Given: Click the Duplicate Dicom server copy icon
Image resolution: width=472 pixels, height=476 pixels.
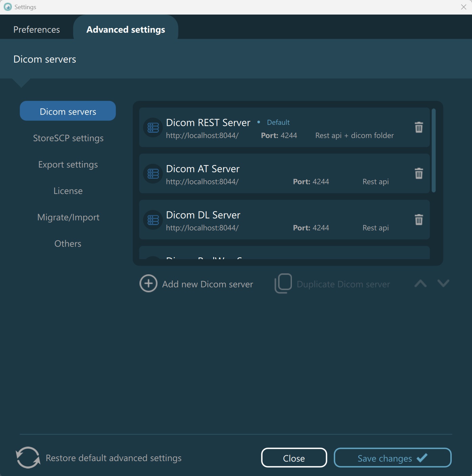Looking at the screenshot, I should [x=283, y=284].
